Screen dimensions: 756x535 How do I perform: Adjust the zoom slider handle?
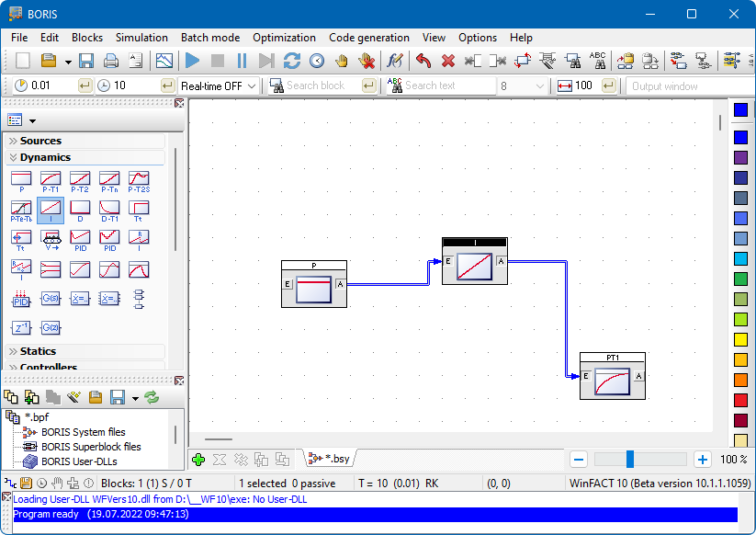(629, 460)
